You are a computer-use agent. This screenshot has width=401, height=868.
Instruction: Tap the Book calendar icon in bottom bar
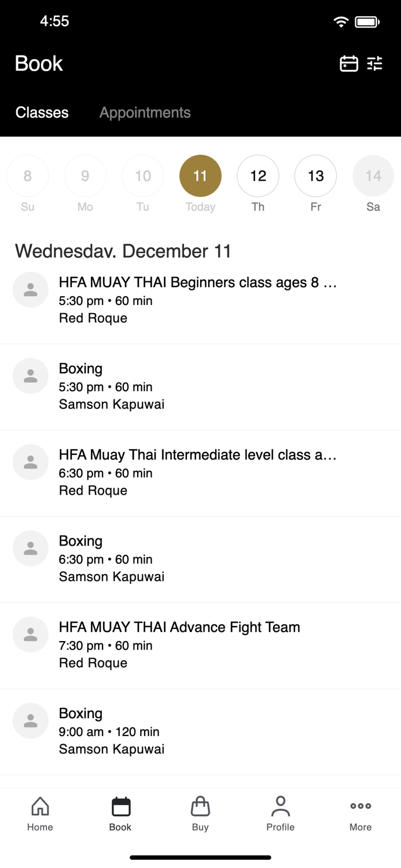coord(120,806)
